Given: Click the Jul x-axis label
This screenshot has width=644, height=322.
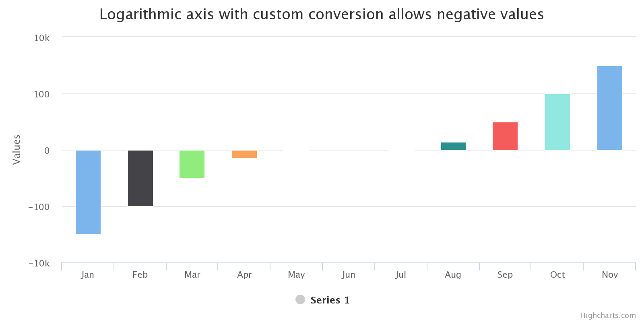Looking at the screenshot, I should click(400, 275).
